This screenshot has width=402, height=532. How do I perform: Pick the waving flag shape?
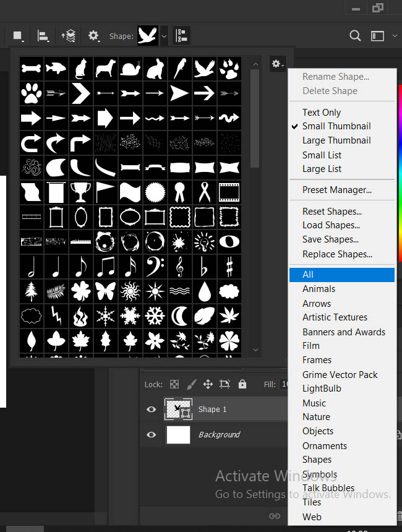pyautogui.click(x=130, y=192)
